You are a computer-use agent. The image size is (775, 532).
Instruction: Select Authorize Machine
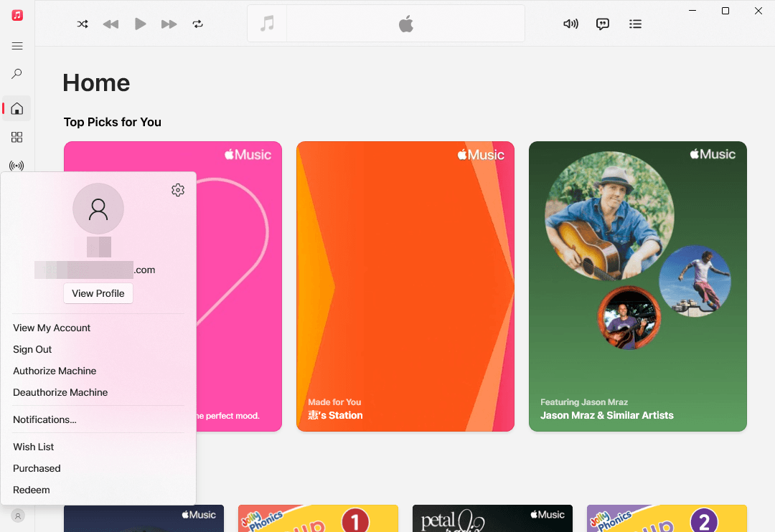pyautogui.click(x=55, y=371)
